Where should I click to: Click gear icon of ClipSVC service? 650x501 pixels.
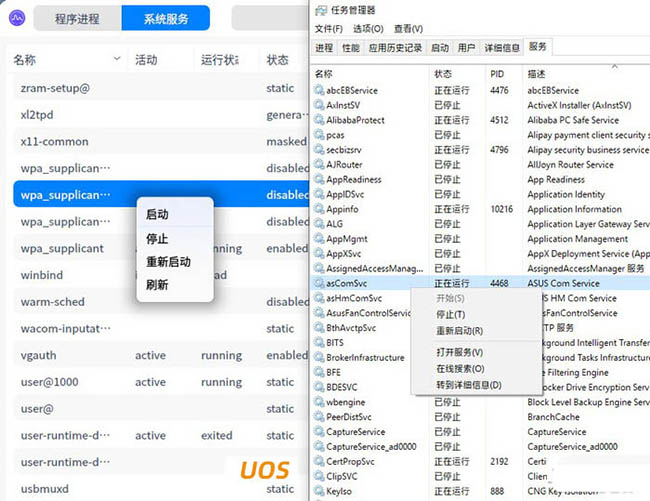click(319, 476)
